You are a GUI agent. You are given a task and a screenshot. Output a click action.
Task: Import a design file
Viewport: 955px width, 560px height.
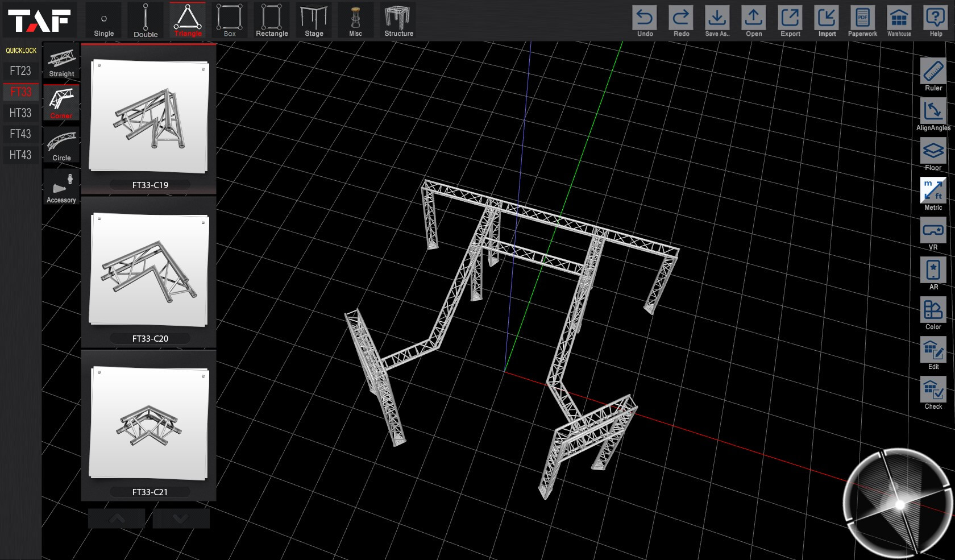tap(827, 22)
